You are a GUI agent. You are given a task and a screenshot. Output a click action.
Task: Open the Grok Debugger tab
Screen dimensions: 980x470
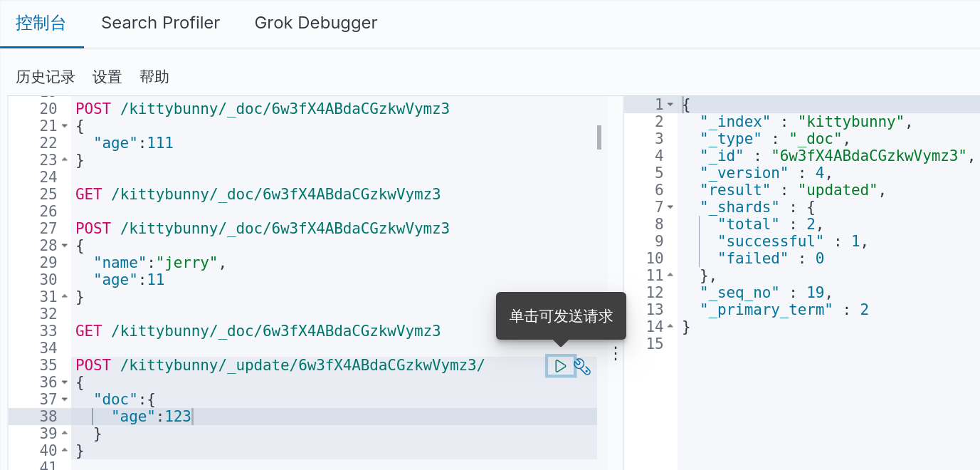pos(316,23)
